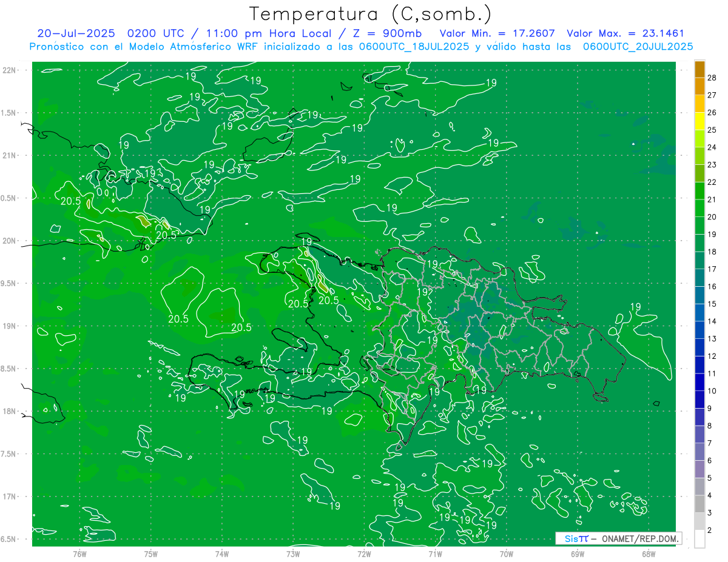Screen dimensions: 728x562
Task: Click the "0600UTC_20JUL2025" valid-until time
Action: tap(638, 47)
